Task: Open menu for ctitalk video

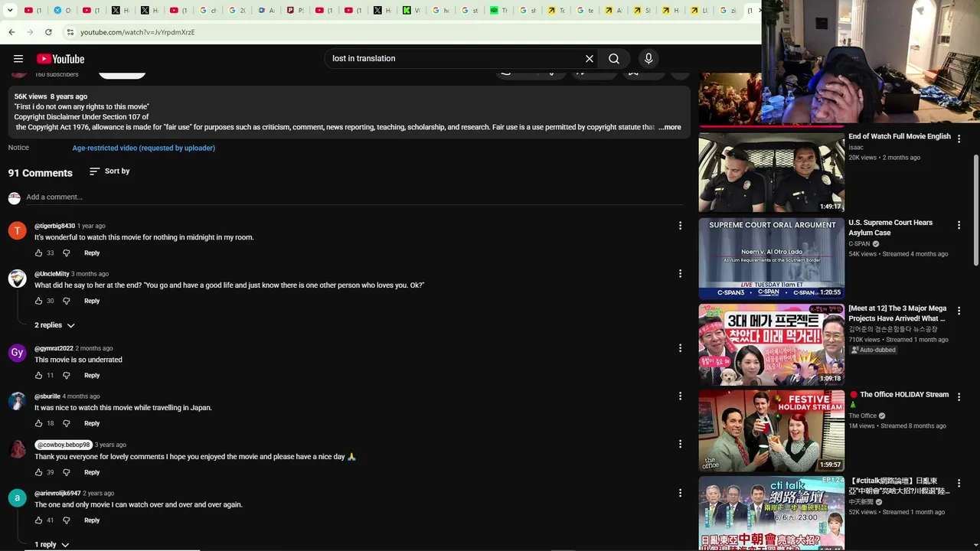Action: [x=959, y=484]
